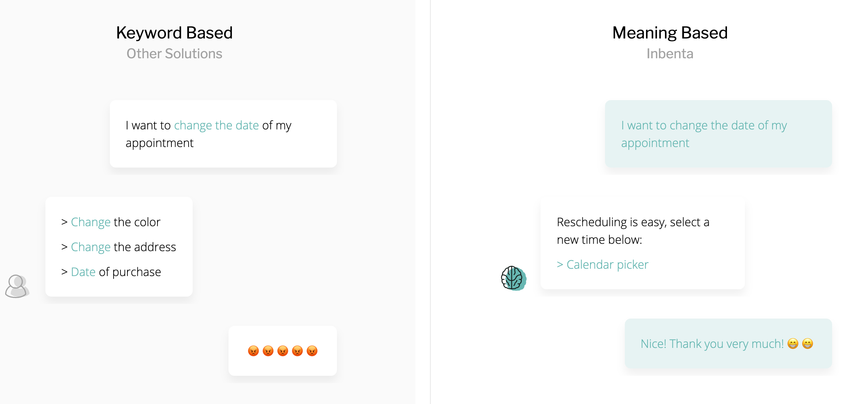This screenshot has width=868, height=404.
Task: Click the "Nice! Thank you very much!" message
Action: pos(712,344)
